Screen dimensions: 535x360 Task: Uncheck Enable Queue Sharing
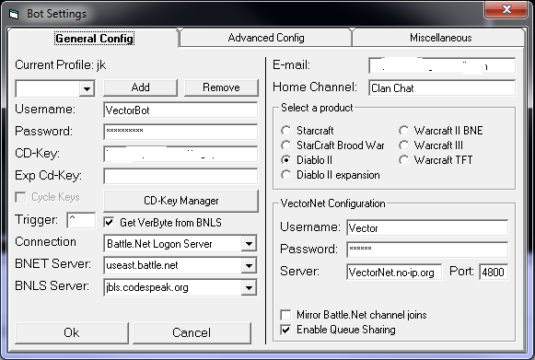(286, 330)
